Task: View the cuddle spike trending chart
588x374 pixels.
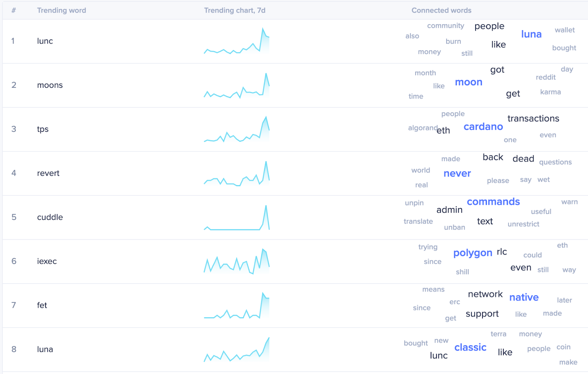Action: [x=237, y=217]
